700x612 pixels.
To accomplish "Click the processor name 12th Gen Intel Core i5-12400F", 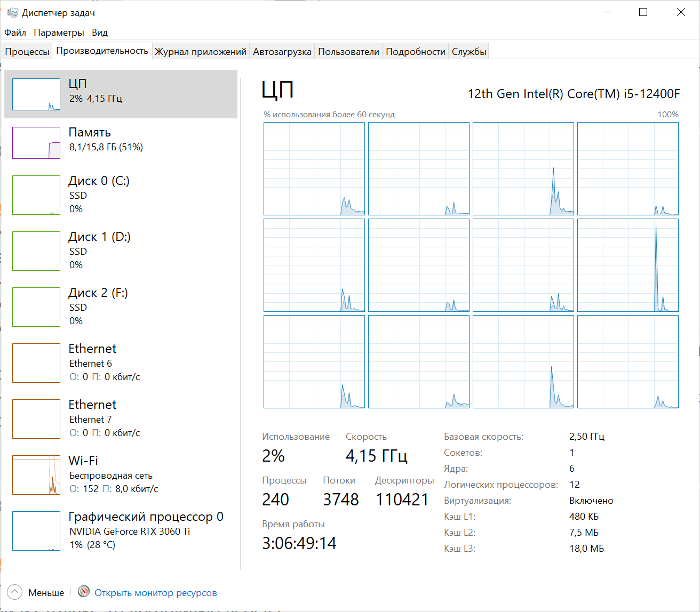I will point(574,94).
